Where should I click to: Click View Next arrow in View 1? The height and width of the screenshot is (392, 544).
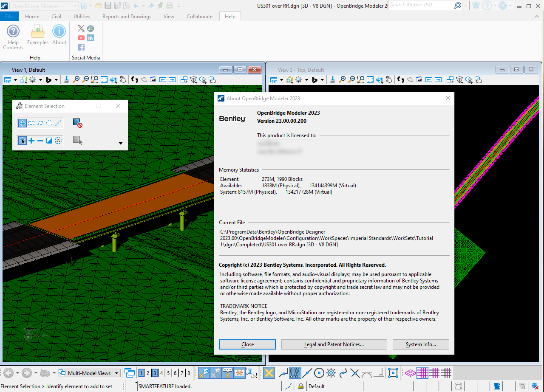pyautogui.click(x=172, y=79)
